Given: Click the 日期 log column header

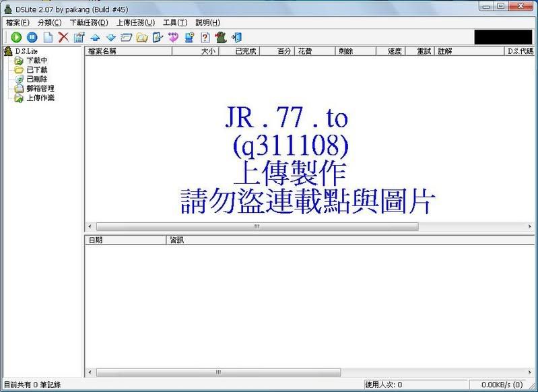Looking at the screenshot, I should pyautogui.click(x=125, y=240).
